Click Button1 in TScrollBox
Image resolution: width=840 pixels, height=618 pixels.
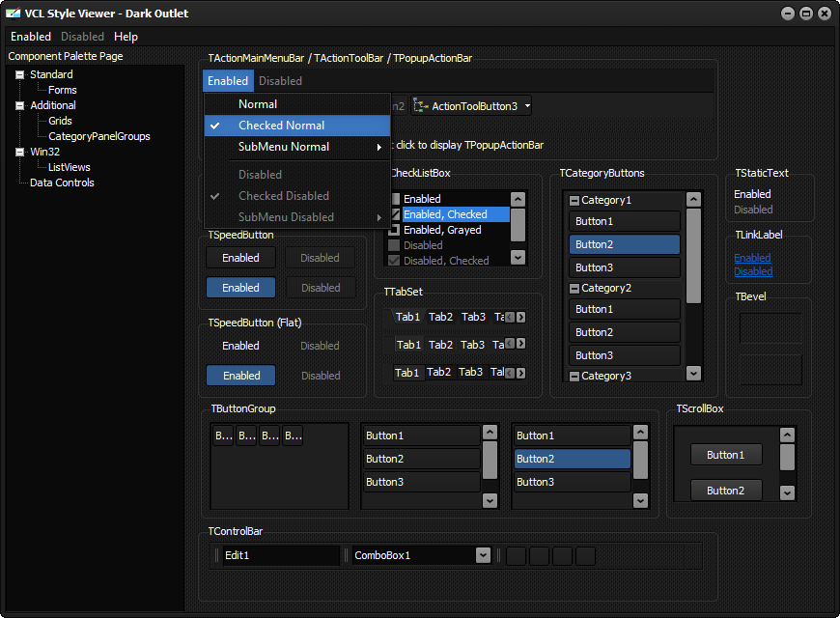(x=726, y=455)
